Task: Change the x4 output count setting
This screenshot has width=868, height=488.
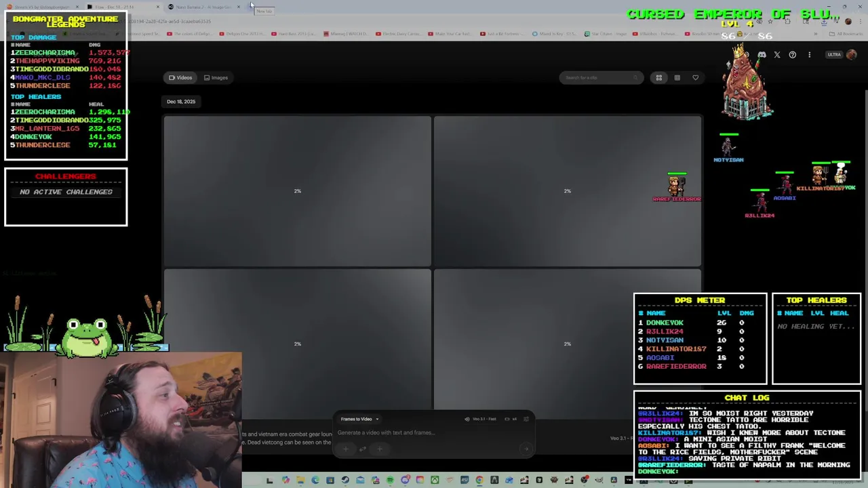Action: tap(511, 419)
